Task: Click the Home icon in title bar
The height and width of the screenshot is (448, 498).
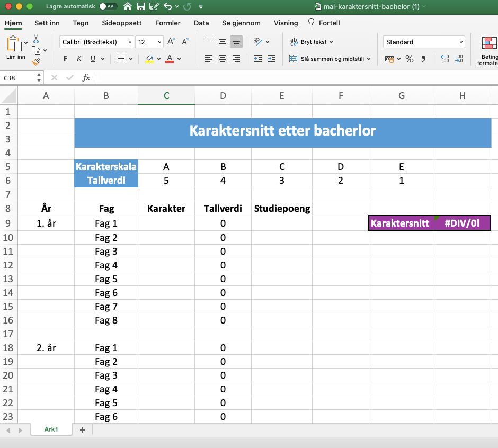Action: point(128,7)
